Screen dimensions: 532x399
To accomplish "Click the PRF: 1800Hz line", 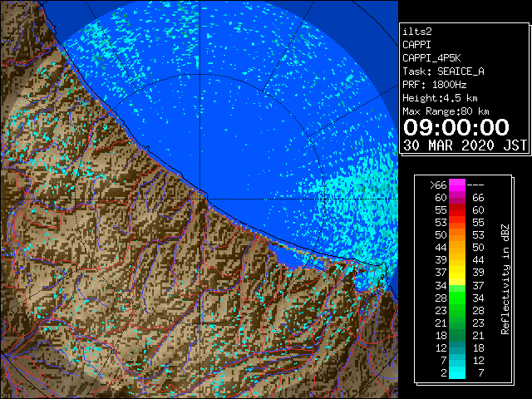I will coord(434,85).
